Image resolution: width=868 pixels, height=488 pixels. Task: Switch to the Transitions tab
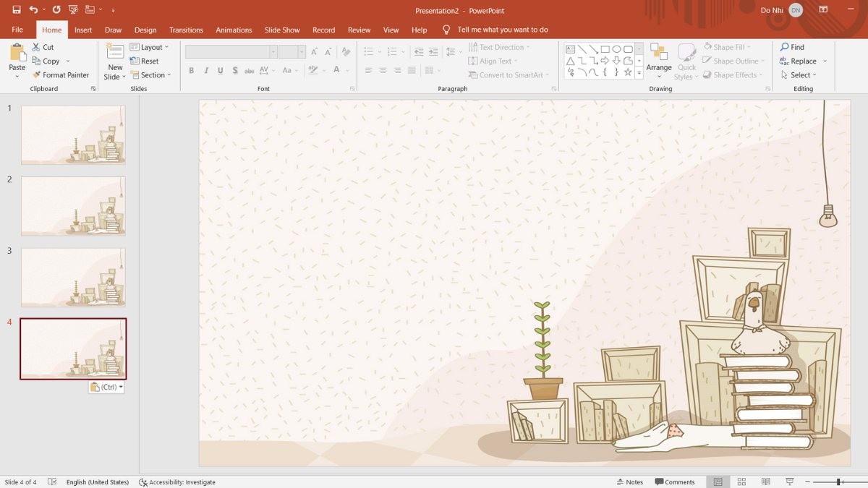(186, 30)
